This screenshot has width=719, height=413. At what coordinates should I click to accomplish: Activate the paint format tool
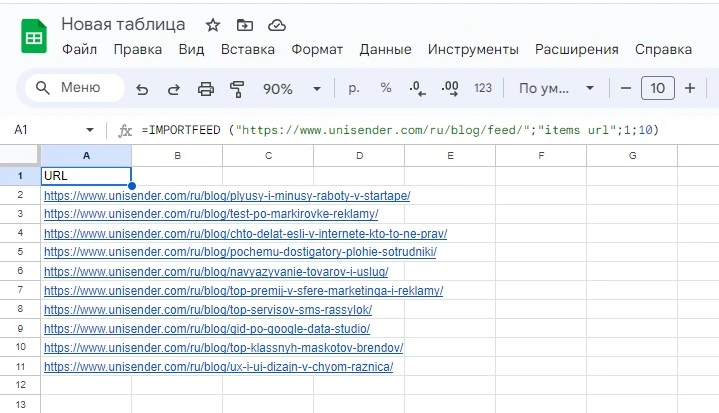pyautogui.click(x=237, y=88)
